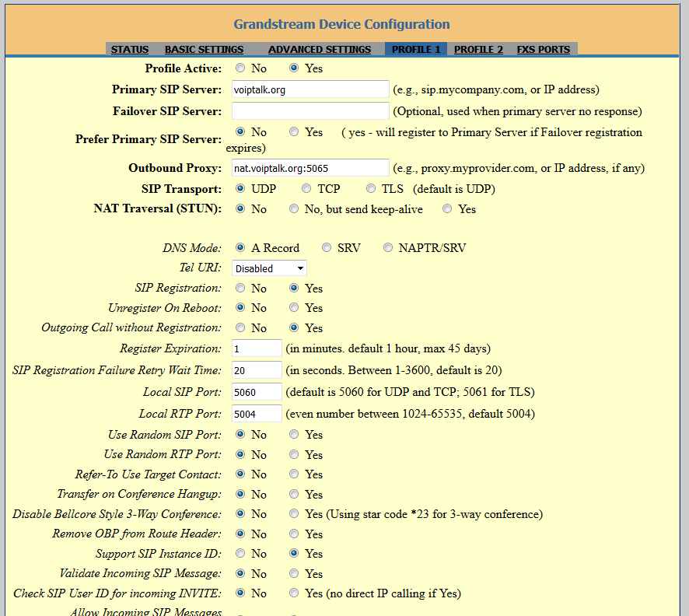Set Use Random RTP Port to No
Image resolution: width=689 pixels, height=616 pixels.
(240, 454)
